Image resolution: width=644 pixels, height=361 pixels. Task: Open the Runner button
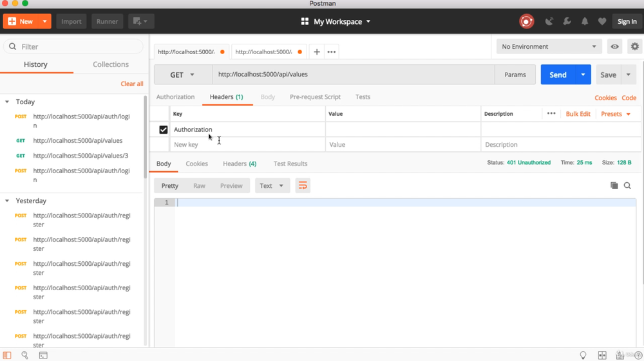click(107, 21)
